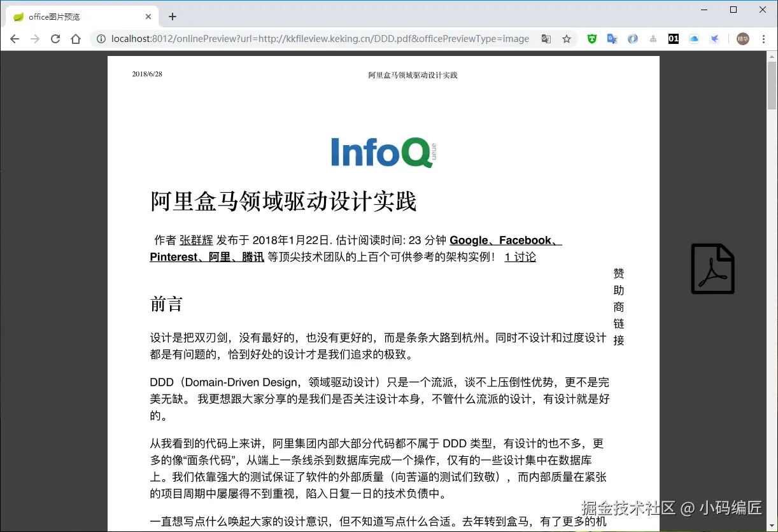
Task: Open the green shield T extension
Action: coord(592,39)
